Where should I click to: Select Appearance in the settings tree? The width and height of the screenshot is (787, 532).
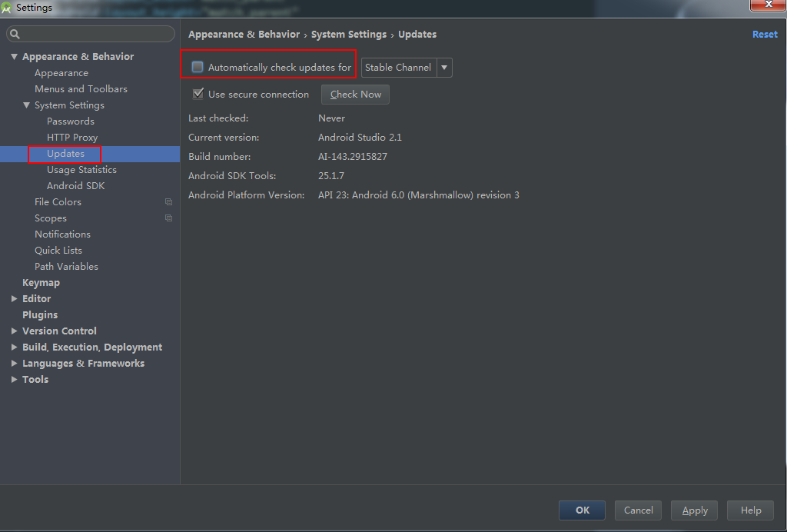coord(61,73)
